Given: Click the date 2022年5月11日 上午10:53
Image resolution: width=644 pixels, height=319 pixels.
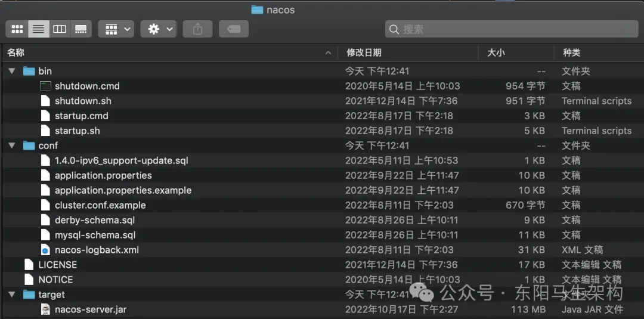Looking at the screenshot, I should coord(402,160).
